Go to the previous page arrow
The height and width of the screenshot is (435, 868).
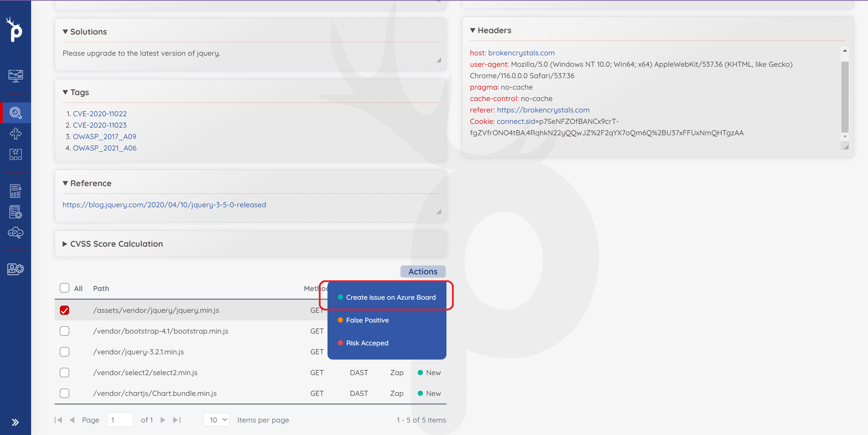(72, 420)
